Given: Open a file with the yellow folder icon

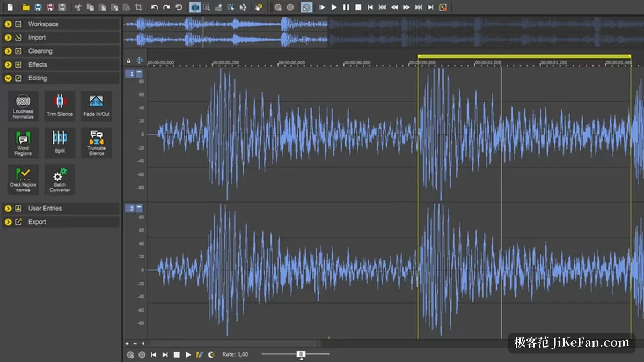Looking at the screenshot, I should coord(26,8).
